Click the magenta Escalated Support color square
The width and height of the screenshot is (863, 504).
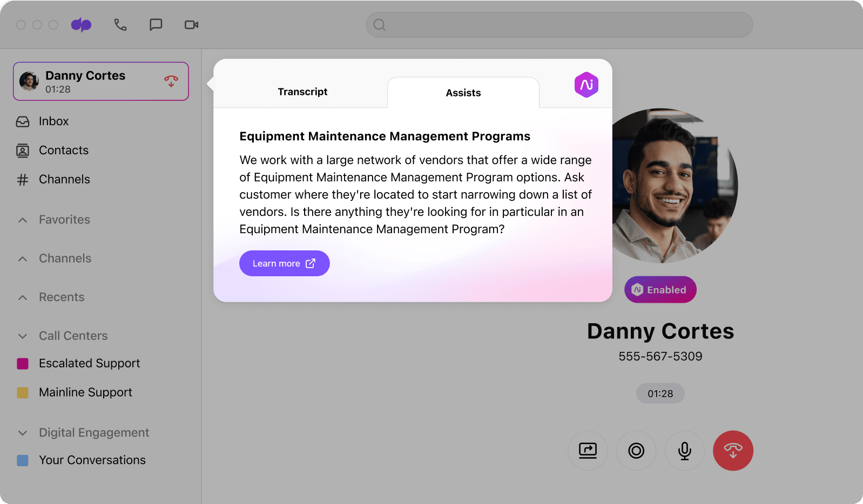(23, 364)
